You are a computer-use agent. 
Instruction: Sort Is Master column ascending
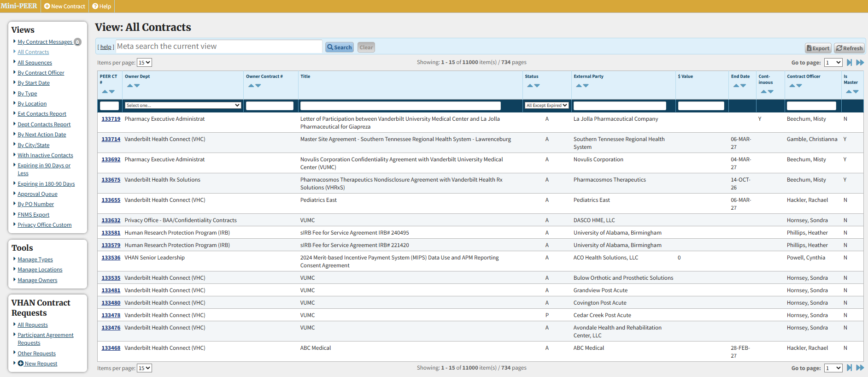849,92
